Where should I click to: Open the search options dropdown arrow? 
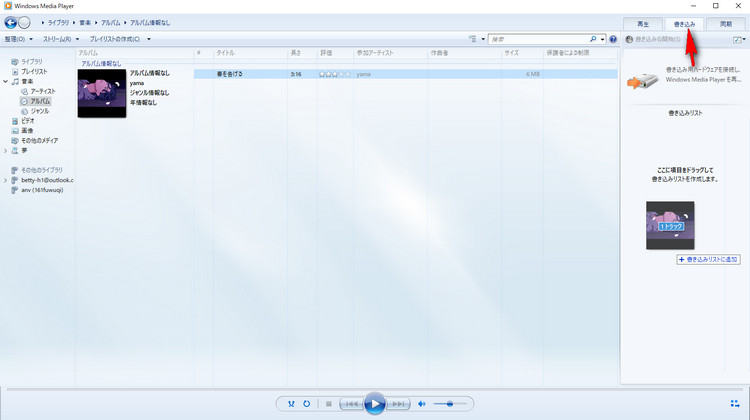point(602,39)
